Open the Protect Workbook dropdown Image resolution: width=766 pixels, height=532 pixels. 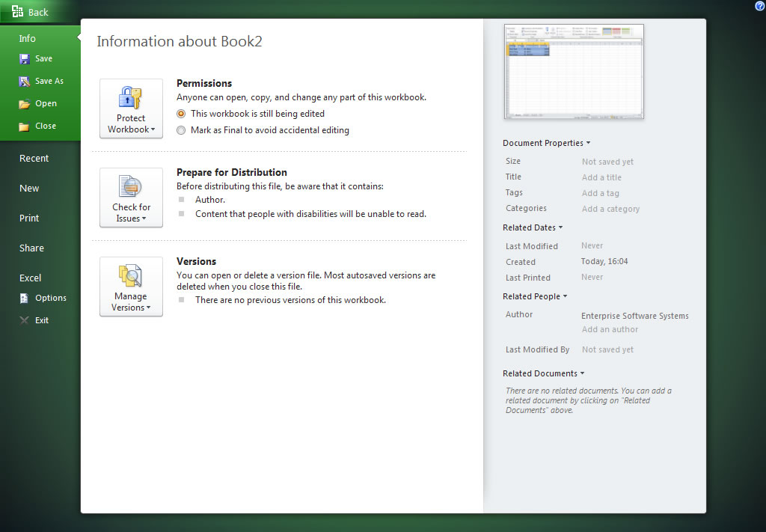click(131, 108)
